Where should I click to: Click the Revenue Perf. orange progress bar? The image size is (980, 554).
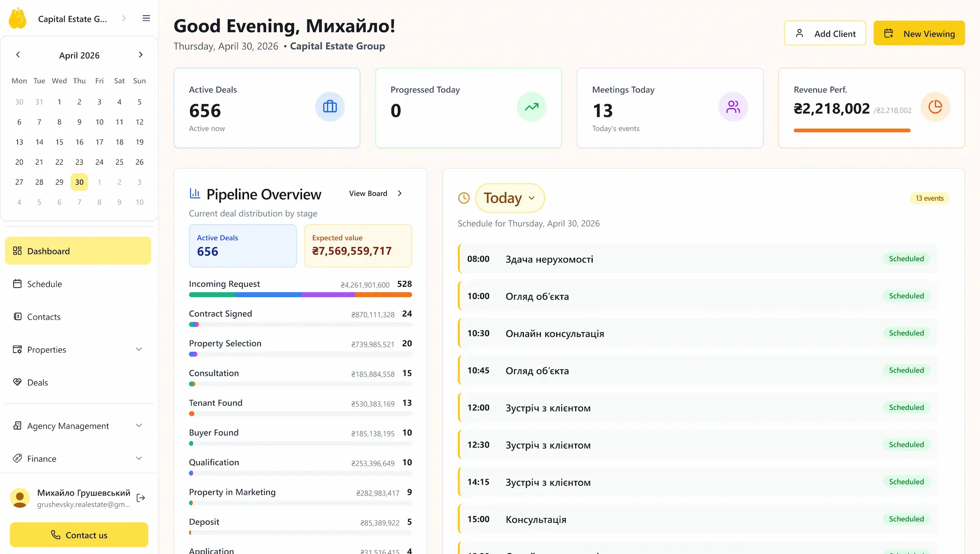tap(852, 131)
